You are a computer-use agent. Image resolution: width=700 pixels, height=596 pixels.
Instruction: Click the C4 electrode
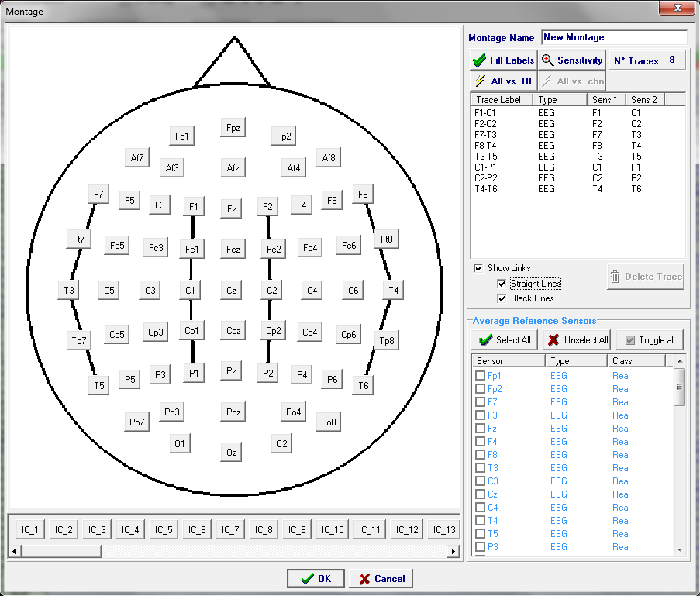(x=312, y=290)
